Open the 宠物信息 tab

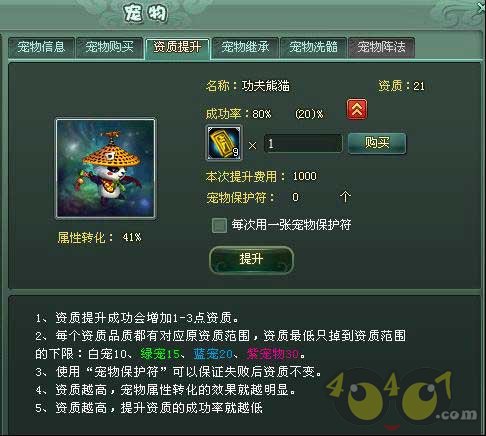point(41,47)
